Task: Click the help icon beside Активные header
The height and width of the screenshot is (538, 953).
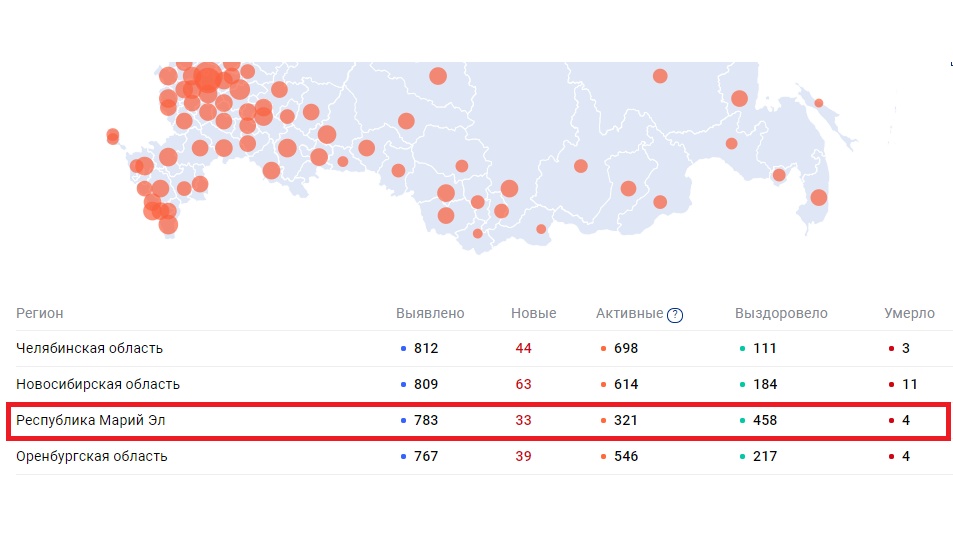Action: tap(675, 315)
